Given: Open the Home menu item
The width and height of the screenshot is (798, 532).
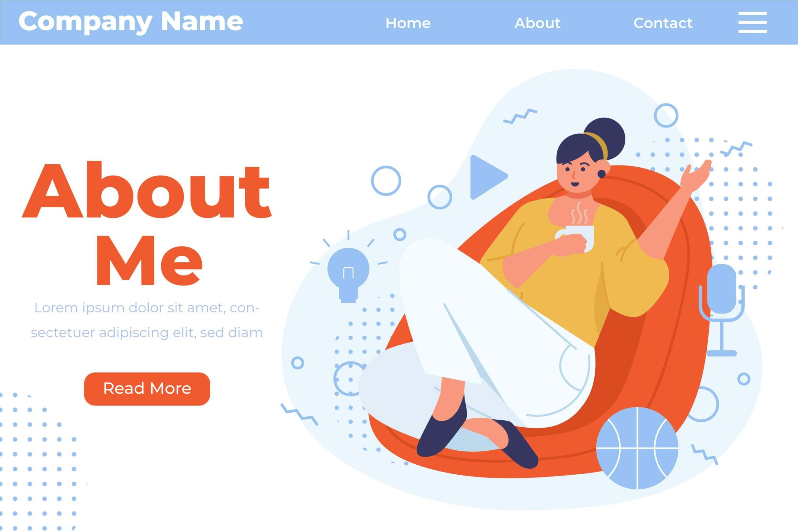Looking at the screenshot, I should pyautogui.click(x=408, y=23).
